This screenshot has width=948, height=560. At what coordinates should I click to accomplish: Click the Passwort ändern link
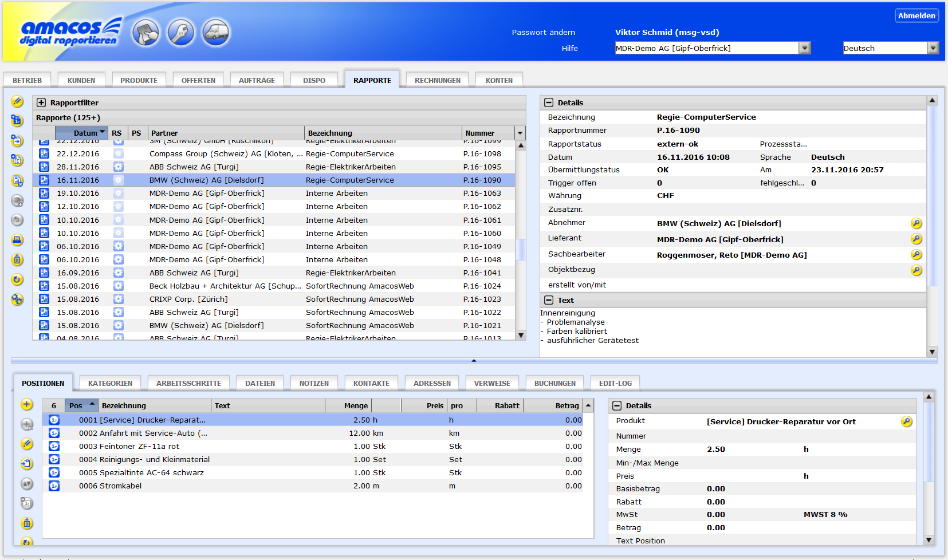[x=543, y=32]
